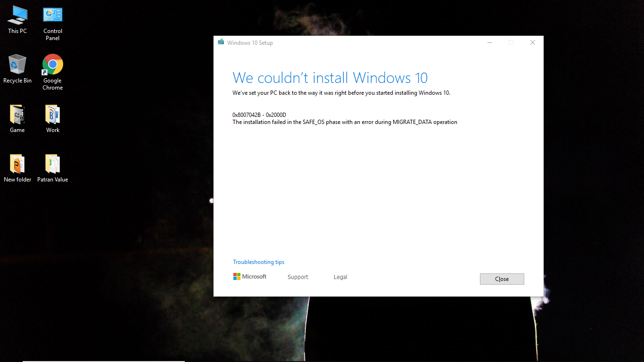Viewport: 644px width, 362px height.
Task: Click the Windows 10 Setup title text
Action: coord(250,42)
